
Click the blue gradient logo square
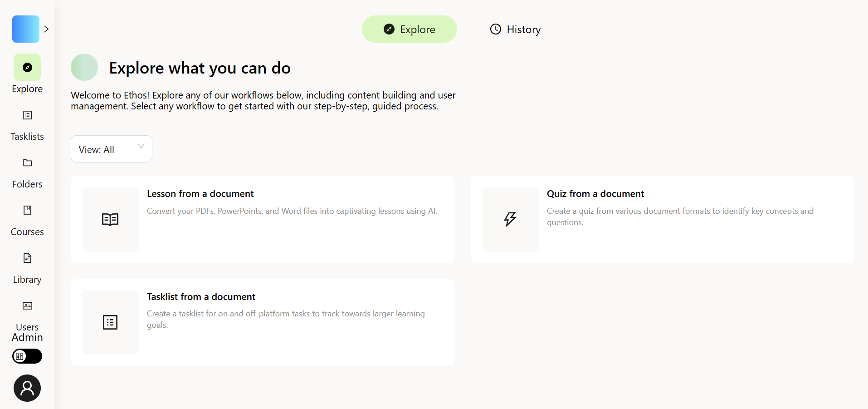tap(26, 29)
